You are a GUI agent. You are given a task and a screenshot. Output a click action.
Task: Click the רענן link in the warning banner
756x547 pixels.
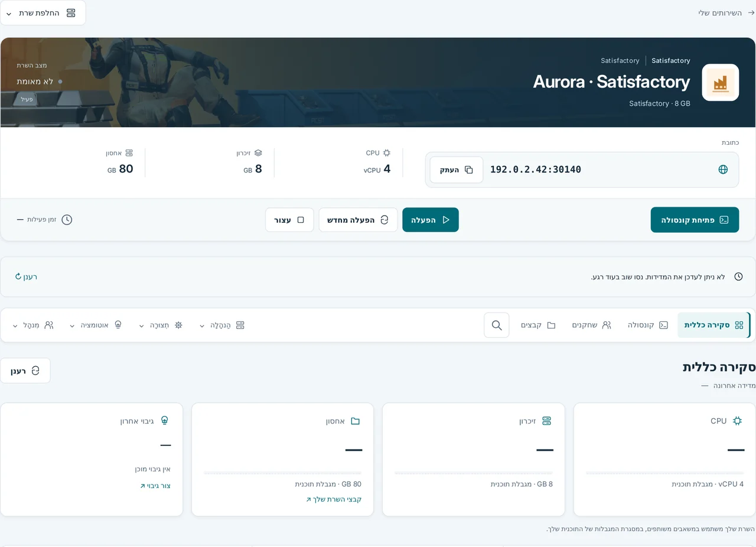26,277
